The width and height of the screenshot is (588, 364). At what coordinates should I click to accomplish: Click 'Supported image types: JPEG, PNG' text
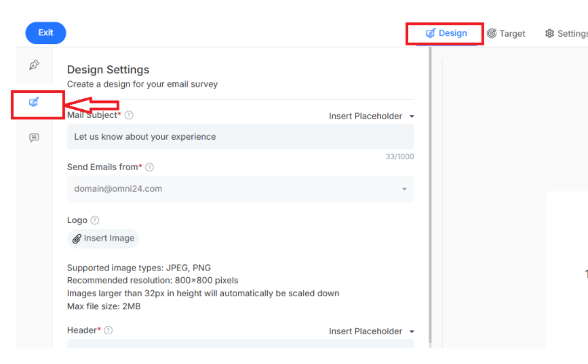(x=139, y=268)
